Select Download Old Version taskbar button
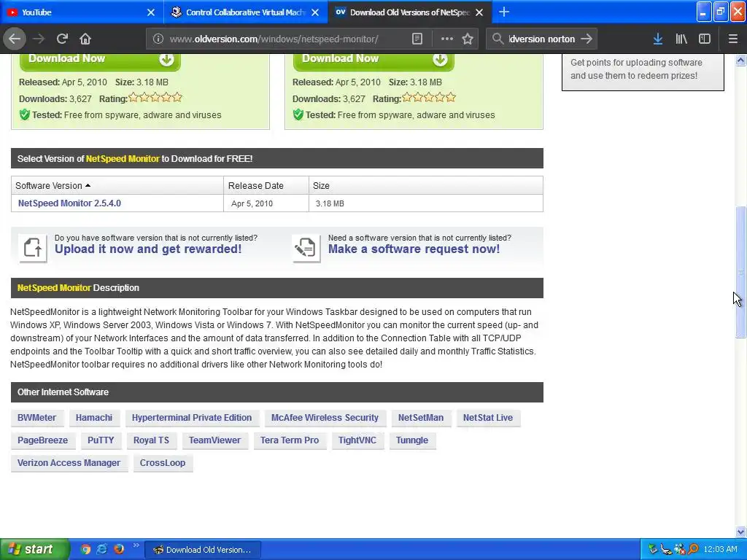The height and width of the screenshot is (560, 747). tap(203, 550)
